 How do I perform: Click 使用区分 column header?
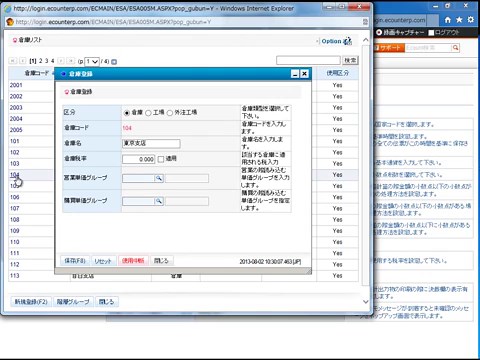[x=337, y=73]
